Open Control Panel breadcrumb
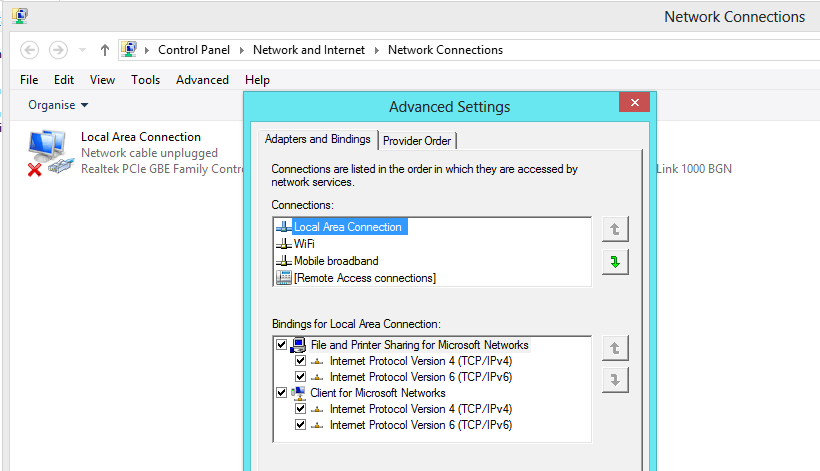 pyautogui.click(x=193, y=50)
